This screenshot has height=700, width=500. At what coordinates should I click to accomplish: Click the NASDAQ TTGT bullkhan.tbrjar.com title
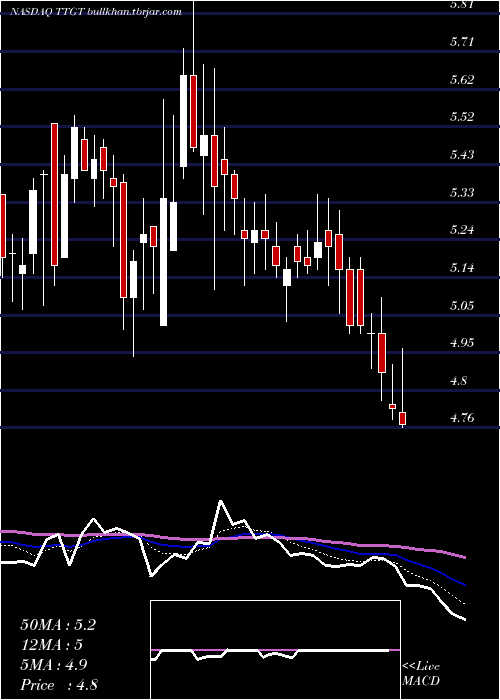96,12
